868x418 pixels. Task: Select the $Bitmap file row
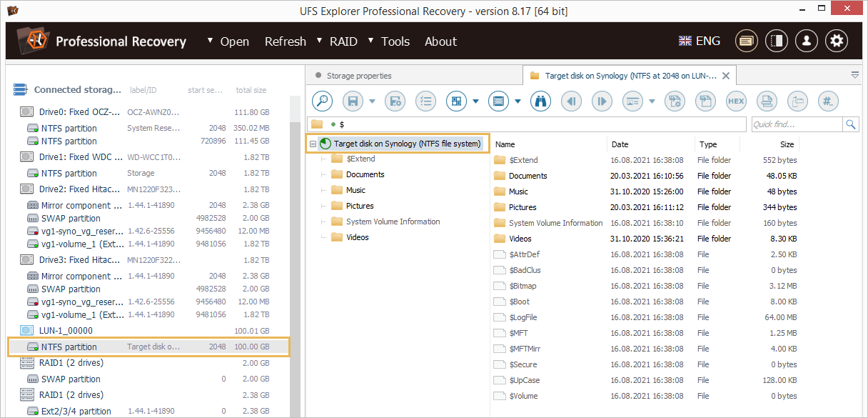645,286
